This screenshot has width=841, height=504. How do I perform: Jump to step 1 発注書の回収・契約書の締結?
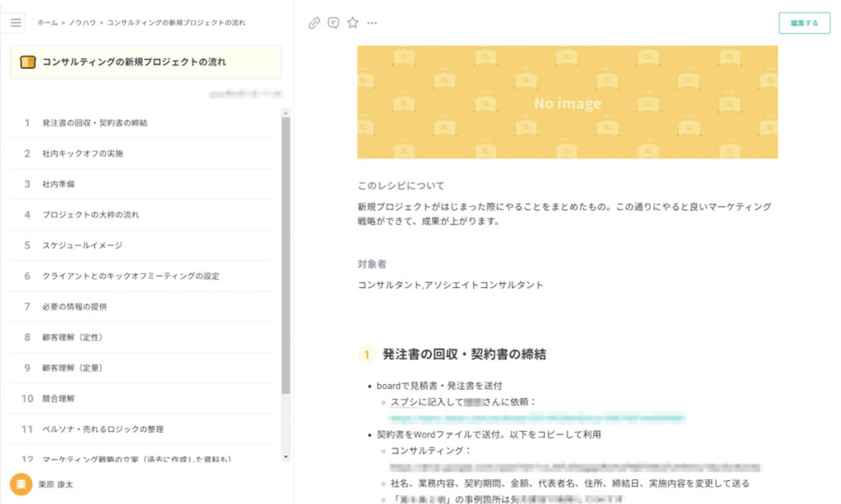[x=141, y=123]
